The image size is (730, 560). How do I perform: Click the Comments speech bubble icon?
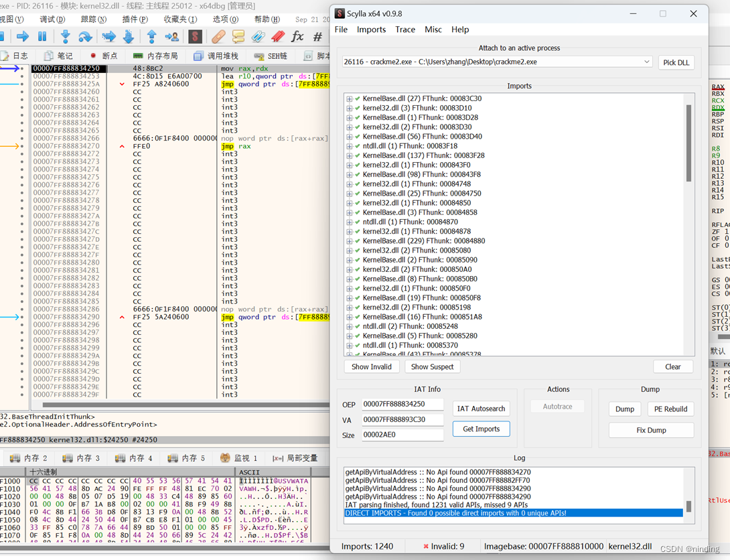(x=238, y=36)
